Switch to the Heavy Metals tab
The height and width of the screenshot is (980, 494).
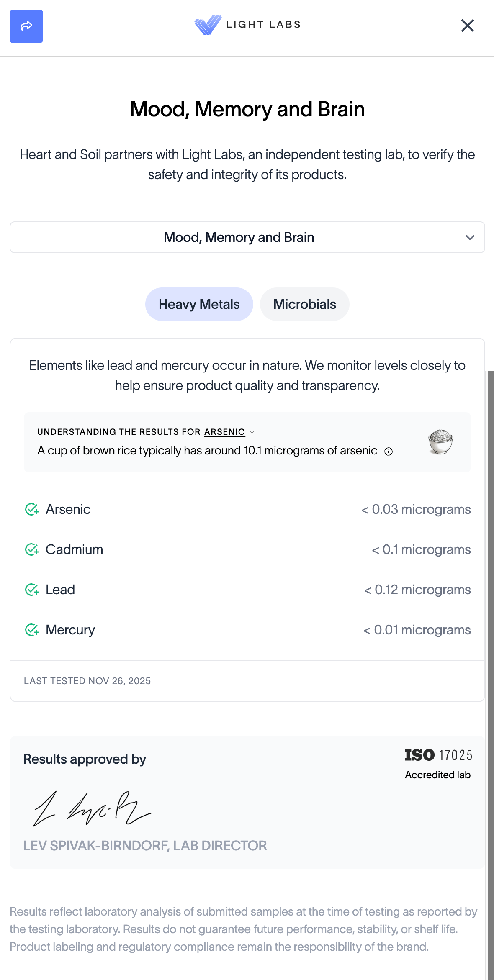tap(199, 304)
